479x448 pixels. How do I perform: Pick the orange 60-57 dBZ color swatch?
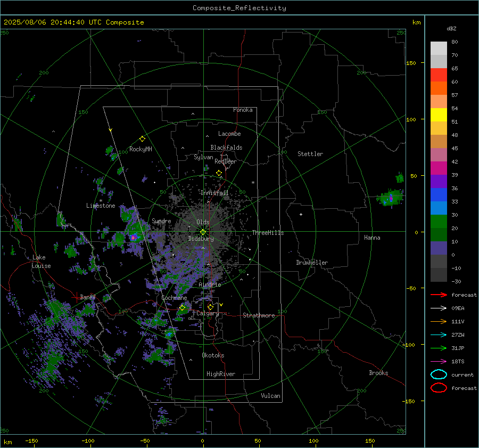[x=439, y=88]
